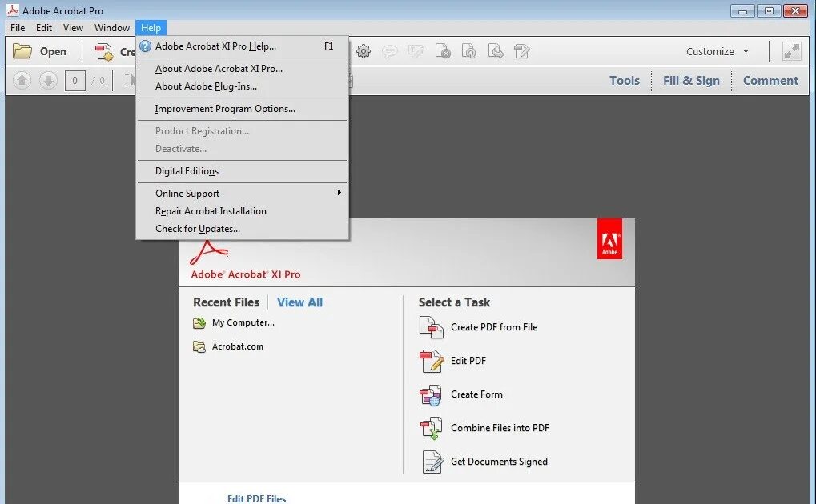Start Get Documents Signed task

click(484, 462)
